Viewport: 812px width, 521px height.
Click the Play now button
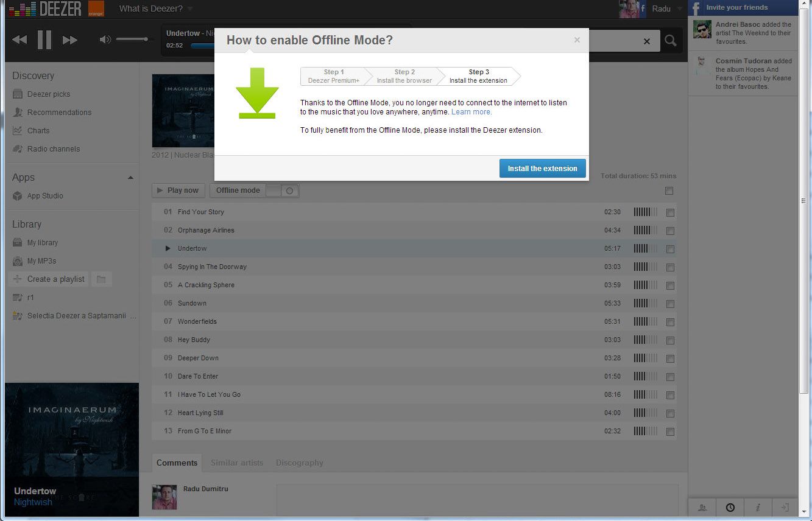pyautogui.click(x=178, y=191)
